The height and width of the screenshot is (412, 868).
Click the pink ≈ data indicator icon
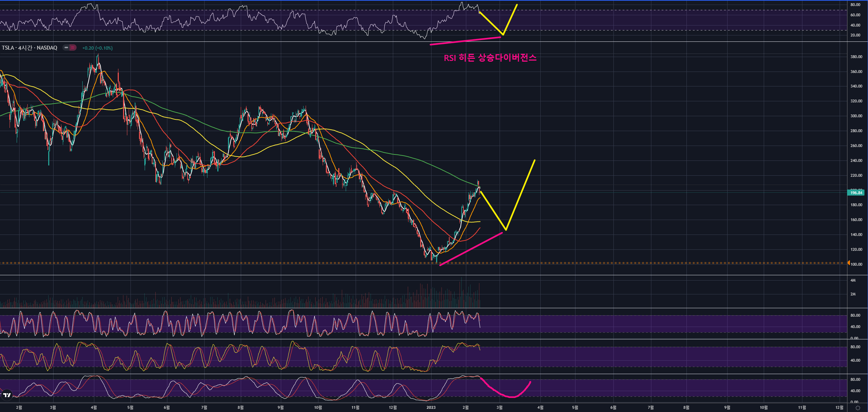pyautogui.click(x=73, y=47)
